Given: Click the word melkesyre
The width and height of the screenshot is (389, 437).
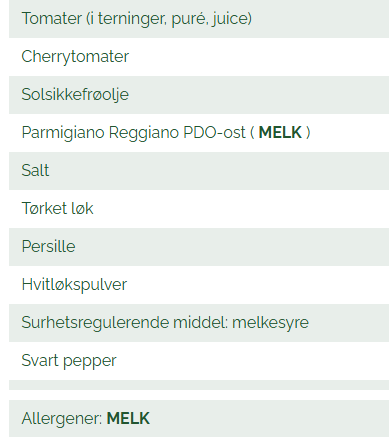Looking at the screenshot, I should pyautogui.click(x=270, y=323).
